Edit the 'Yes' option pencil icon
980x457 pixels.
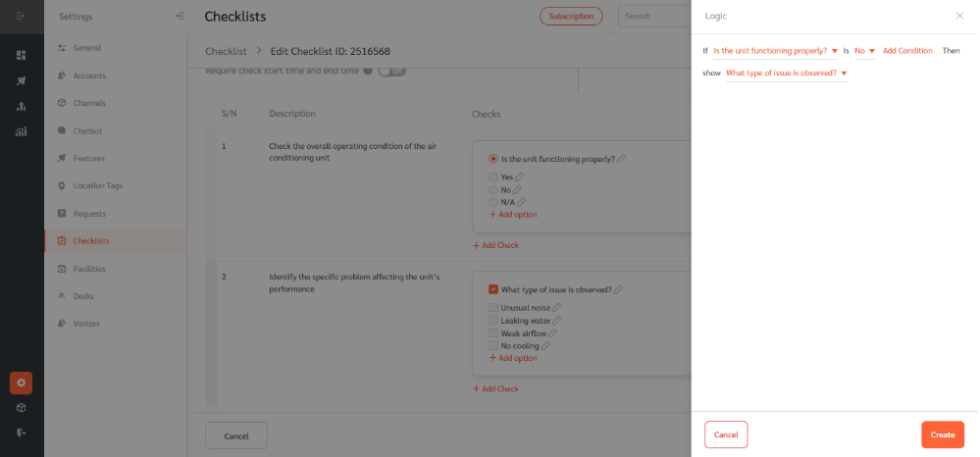coord(519,177)
